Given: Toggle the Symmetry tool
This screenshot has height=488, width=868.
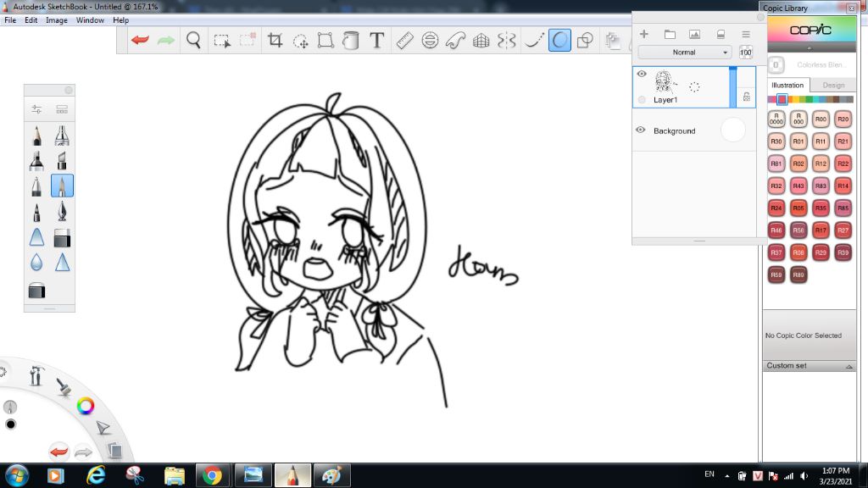Looking at the screenshot, I should click(507, 40).
